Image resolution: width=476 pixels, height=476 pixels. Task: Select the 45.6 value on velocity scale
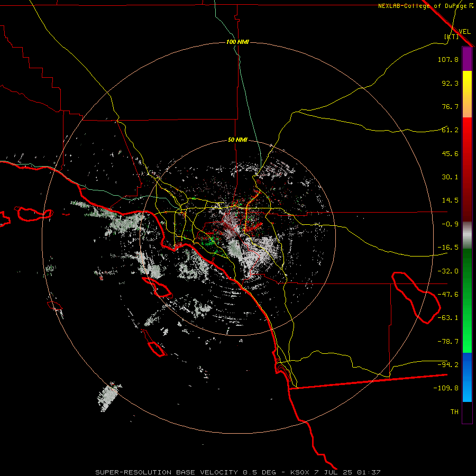(450, 153)
